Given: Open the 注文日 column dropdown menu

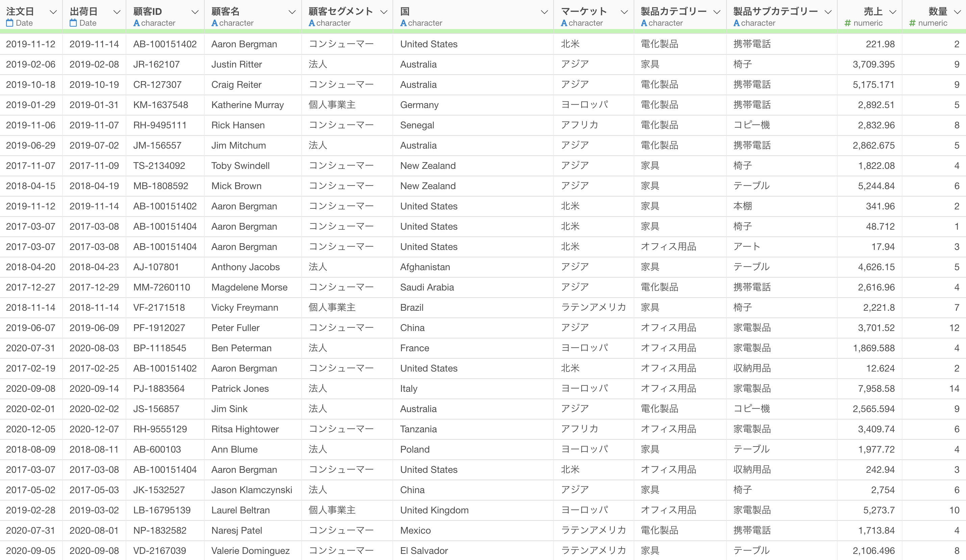Looking at the screenshot, I should [53, 12].
